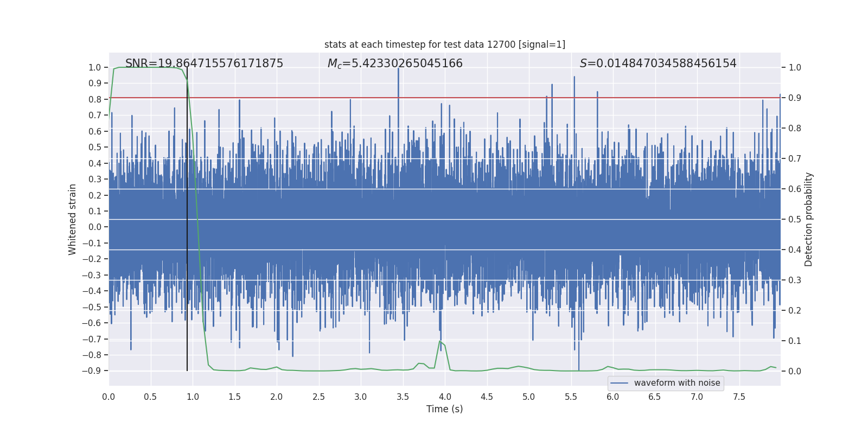Click the 7.5 tick label on time axis

point(739,397)
